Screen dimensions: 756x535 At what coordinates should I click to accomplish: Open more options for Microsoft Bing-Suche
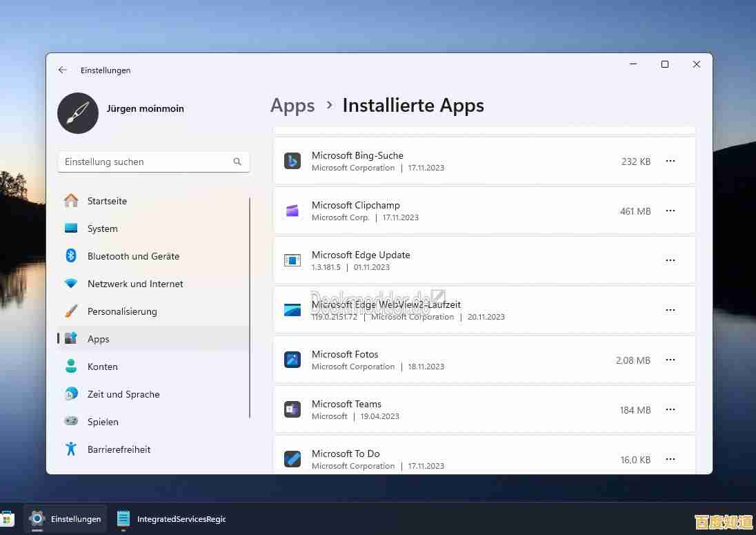(670, 161)
